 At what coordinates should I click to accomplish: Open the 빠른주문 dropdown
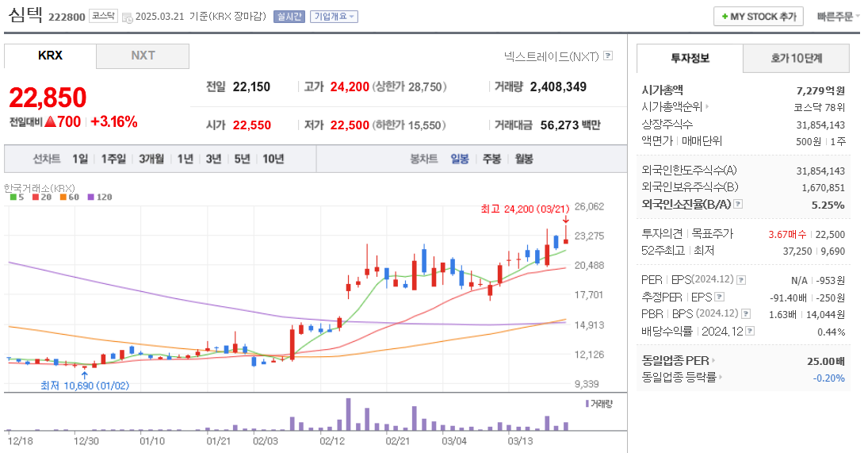[838, 17]
